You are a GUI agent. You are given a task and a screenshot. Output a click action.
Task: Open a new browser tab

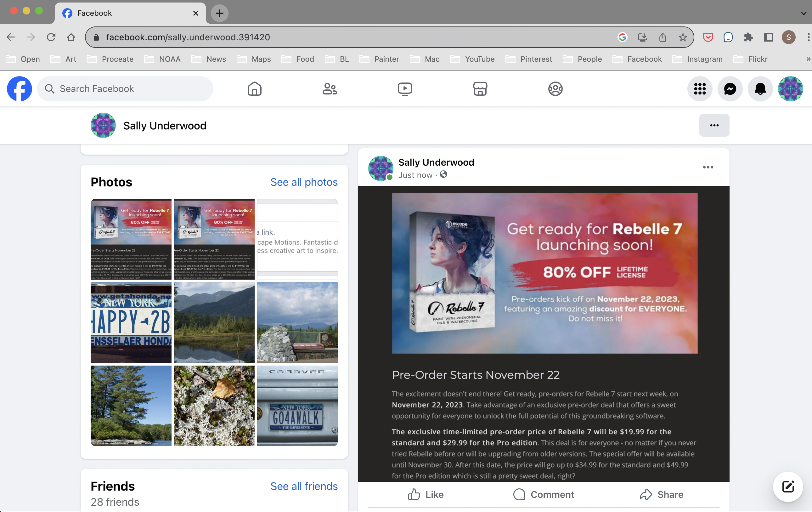[x=220, y=13]
